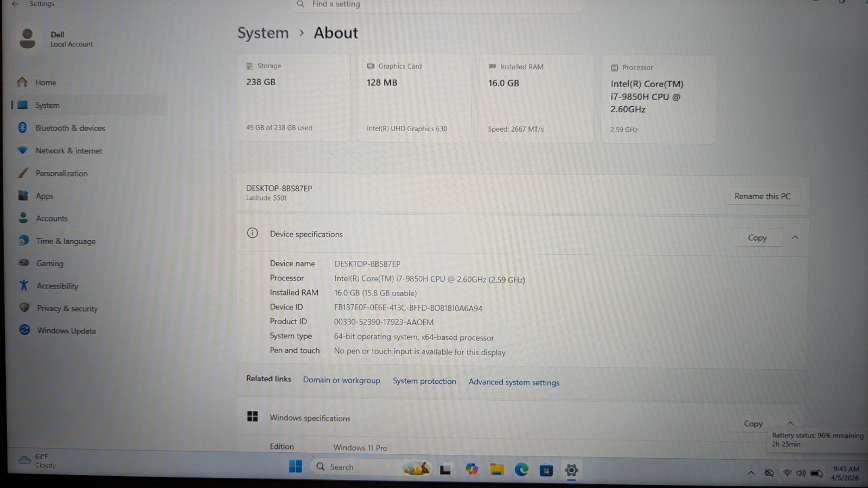The width and height of the screenshot is (868, 488).
Task: Collapse the Device specifications section
Action: (x=795, y=237)
